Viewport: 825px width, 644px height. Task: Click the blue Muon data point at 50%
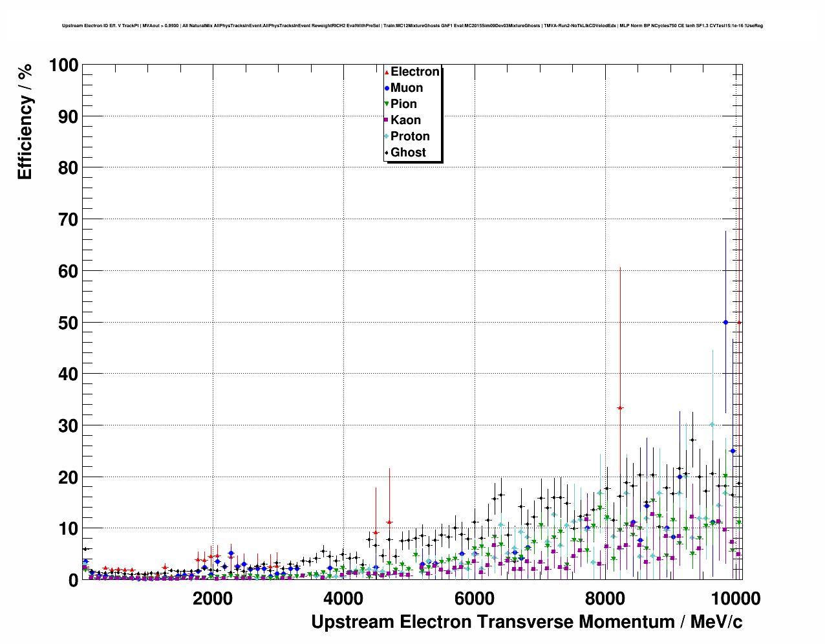(725, 322)
